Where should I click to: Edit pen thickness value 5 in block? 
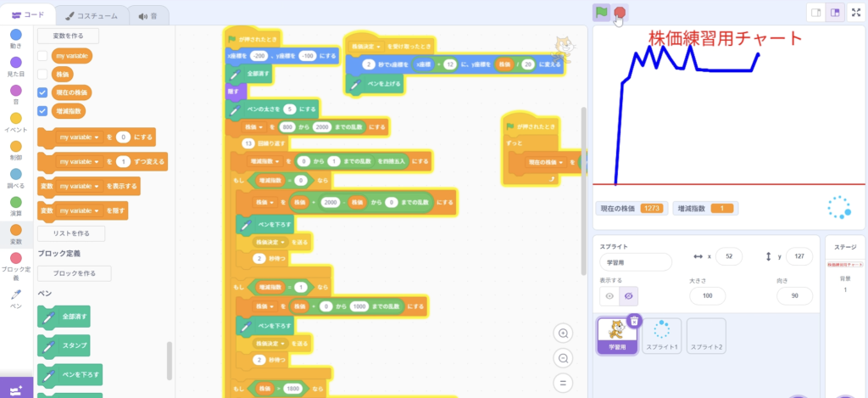coord(292,109)
